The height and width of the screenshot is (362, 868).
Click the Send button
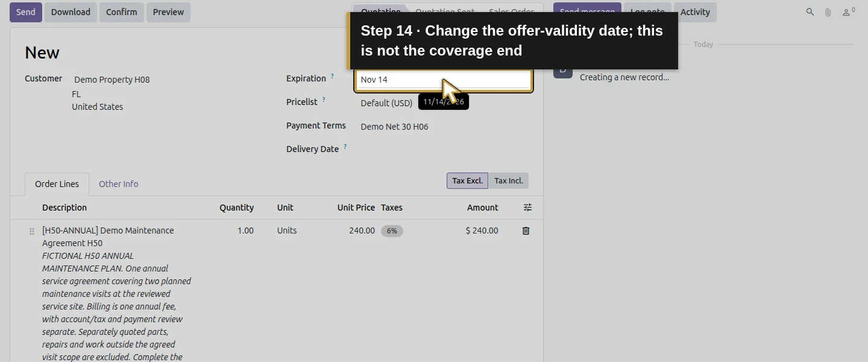coord(26,12)
